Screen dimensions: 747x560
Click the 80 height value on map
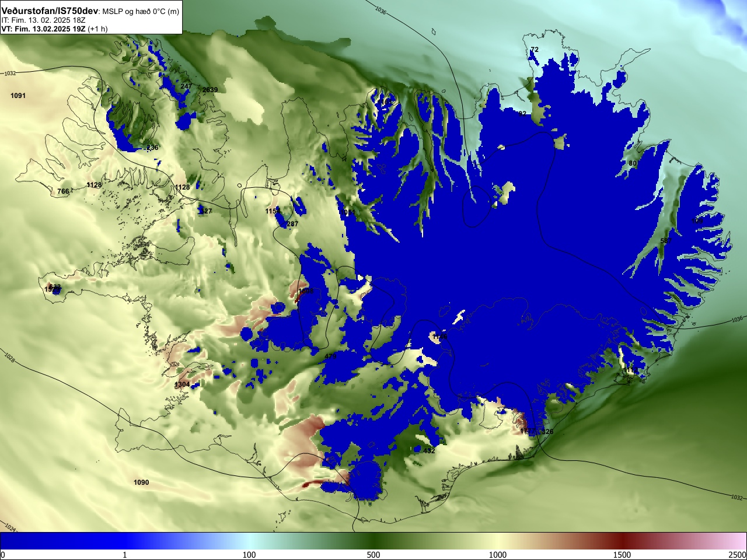coord(633,163)
